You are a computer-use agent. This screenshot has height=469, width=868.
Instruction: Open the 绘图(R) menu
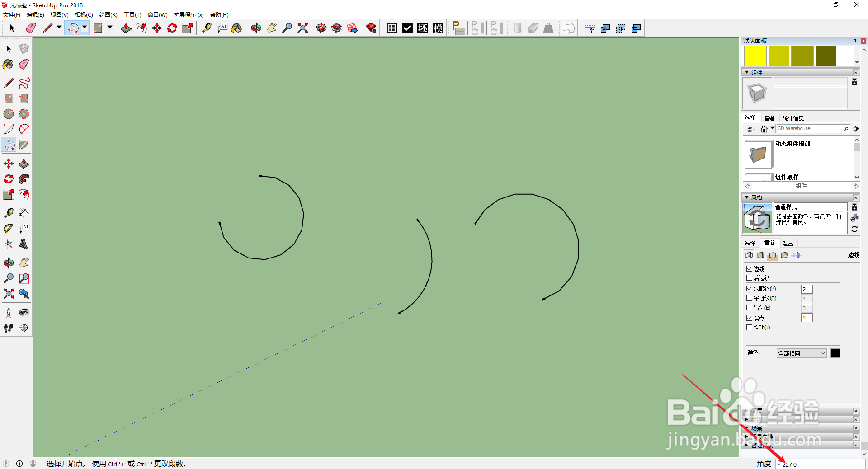point(108,15)
